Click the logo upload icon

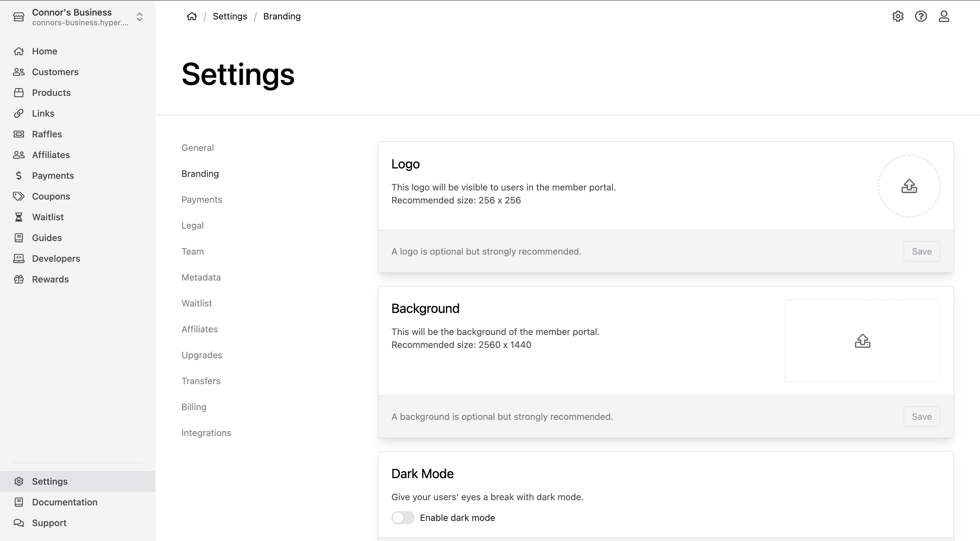909,186
